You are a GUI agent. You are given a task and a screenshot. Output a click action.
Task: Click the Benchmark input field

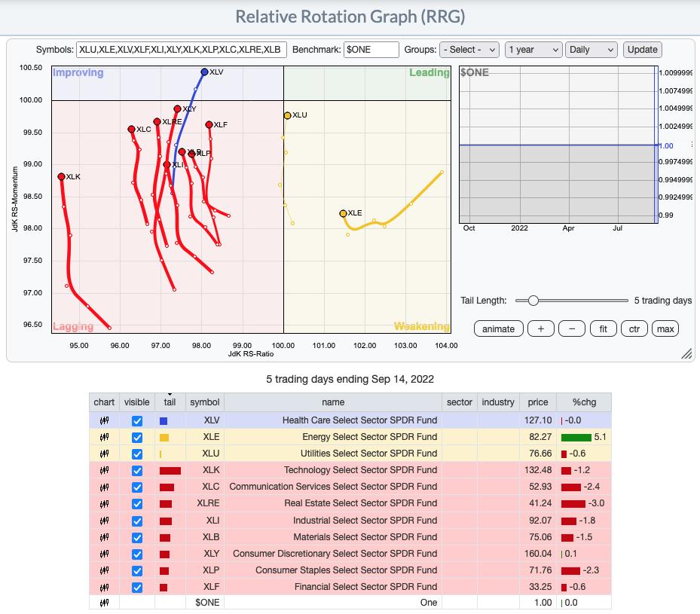[x=371, y=50]
